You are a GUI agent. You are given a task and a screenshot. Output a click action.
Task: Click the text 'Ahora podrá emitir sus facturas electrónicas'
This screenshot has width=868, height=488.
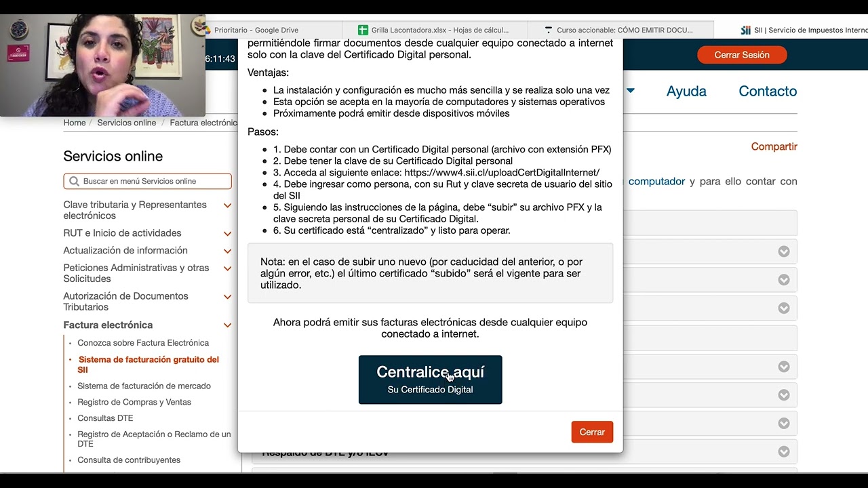pyautogui.click(x=430, y=328)
